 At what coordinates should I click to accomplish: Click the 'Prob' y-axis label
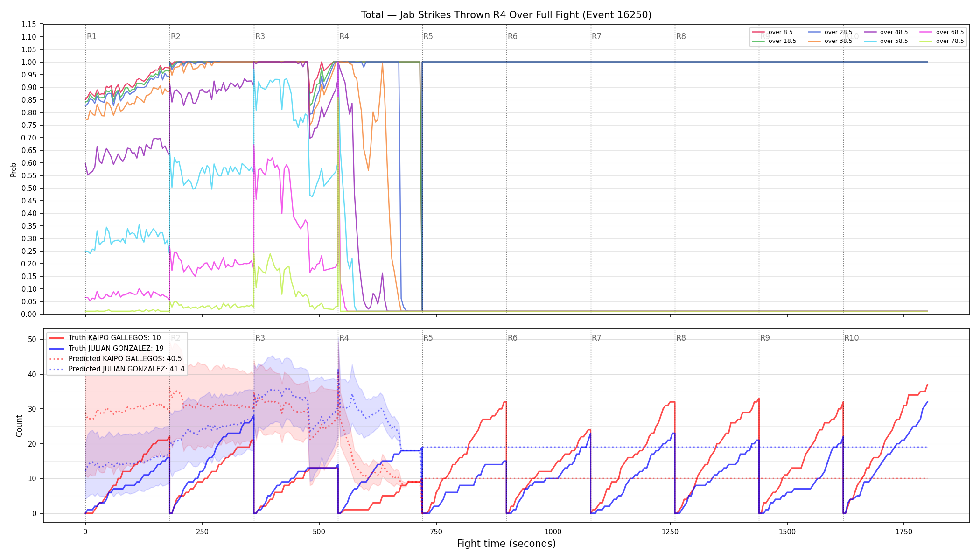[14, 169]
